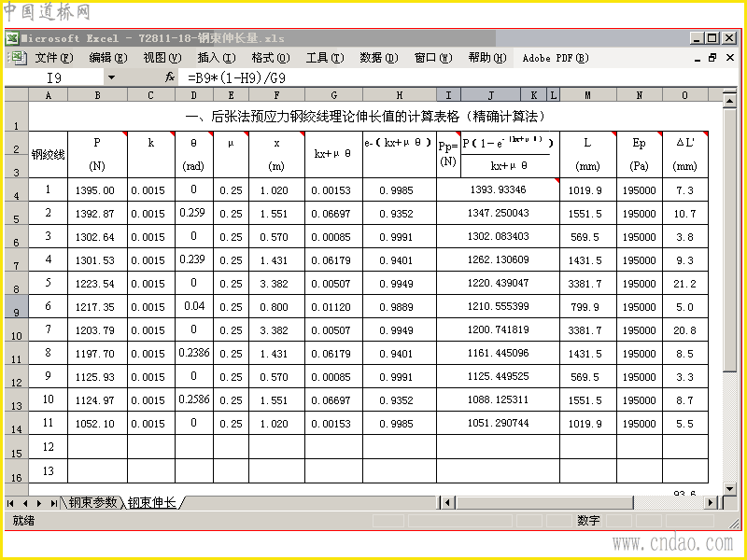The width and height of the screenshot is (747, 560).
Task: Click the Excel workbook icon in menu bar
Action: click(18, 58)
